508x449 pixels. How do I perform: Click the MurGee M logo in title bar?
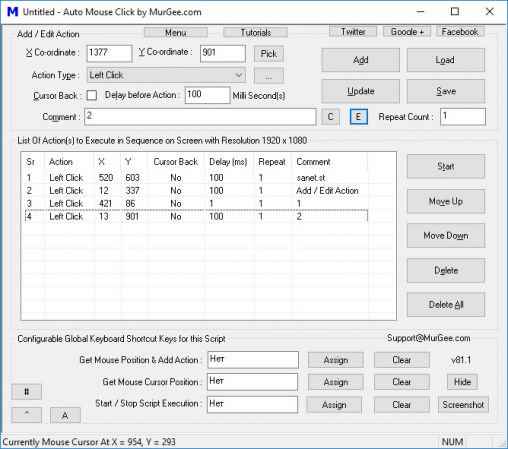12,12
